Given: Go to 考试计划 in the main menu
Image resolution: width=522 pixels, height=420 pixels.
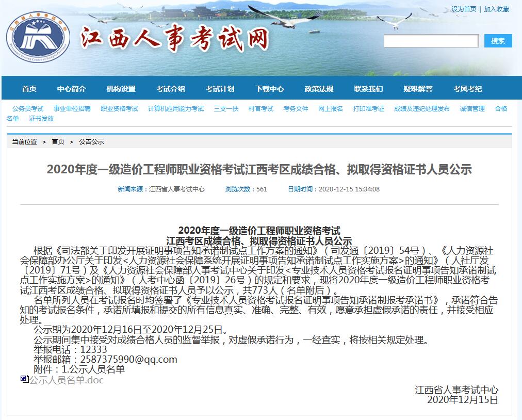Looking at the screenshot, I should [220, 89].
